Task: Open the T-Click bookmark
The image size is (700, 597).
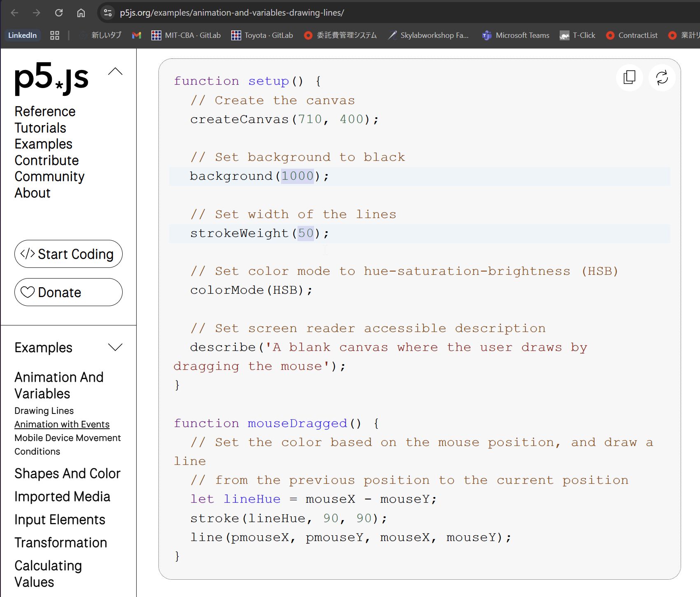Action: (x=577, y=35)
